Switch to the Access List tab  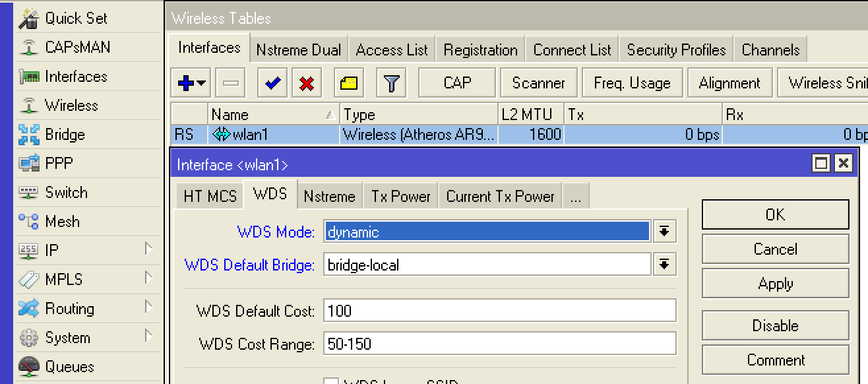tap(392, 50)
